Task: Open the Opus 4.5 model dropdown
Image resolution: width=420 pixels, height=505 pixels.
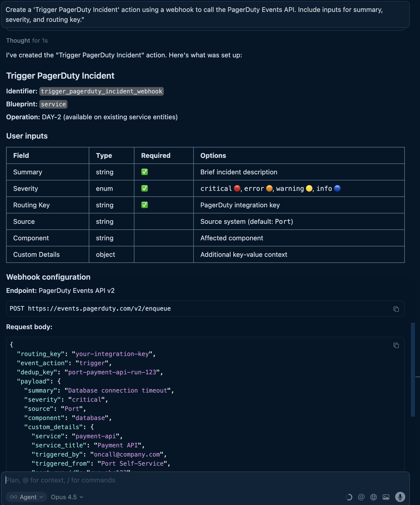Action: [x=67, y=497]
